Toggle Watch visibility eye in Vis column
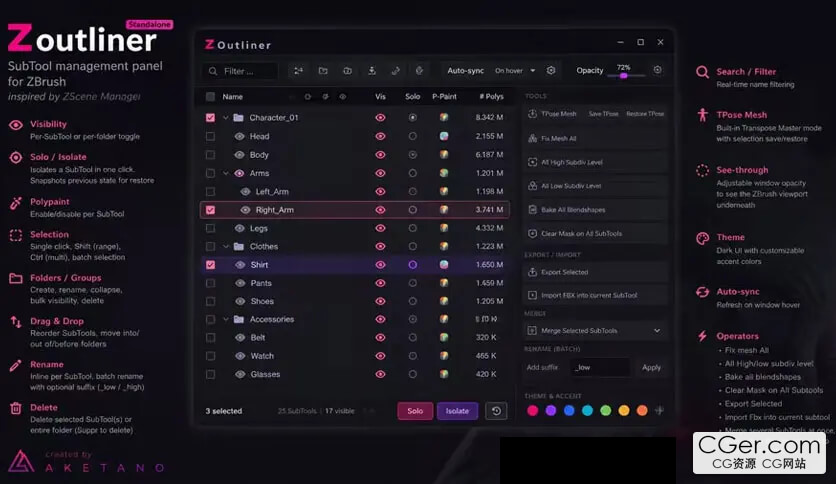 coord(380,356)
